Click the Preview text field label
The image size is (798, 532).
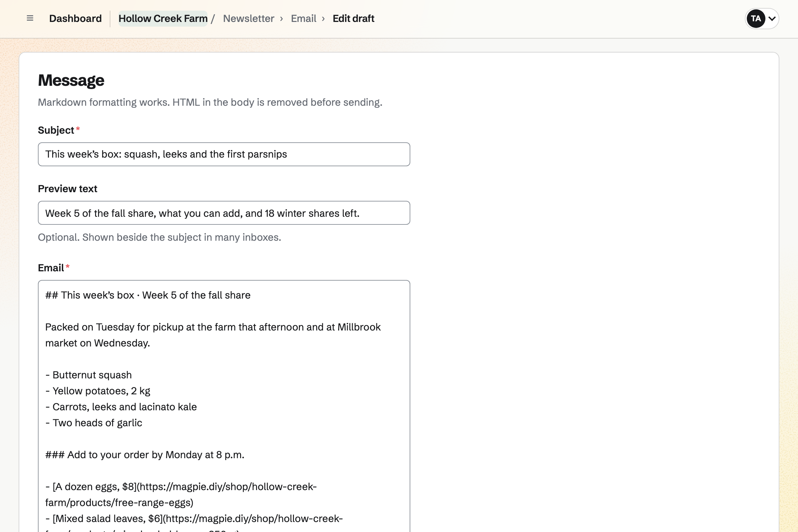tap(67, 189)
